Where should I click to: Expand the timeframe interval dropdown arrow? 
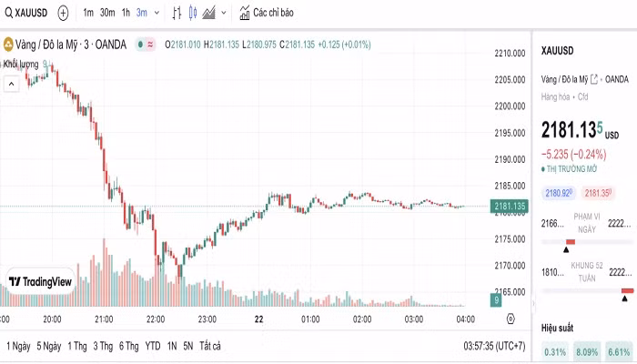157,14
